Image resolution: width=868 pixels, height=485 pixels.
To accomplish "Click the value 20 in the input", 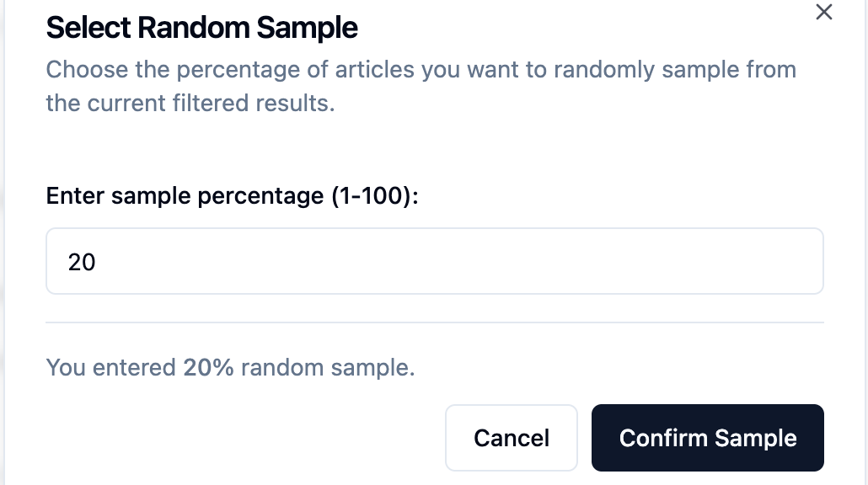I will click(82, 263).
